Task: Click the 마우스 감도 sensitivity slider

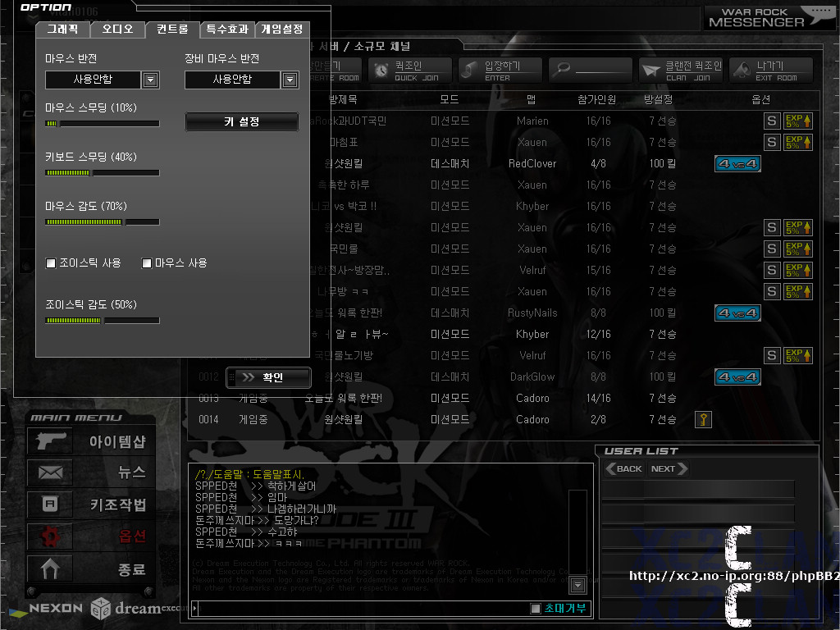Action: tap(102, 222)
